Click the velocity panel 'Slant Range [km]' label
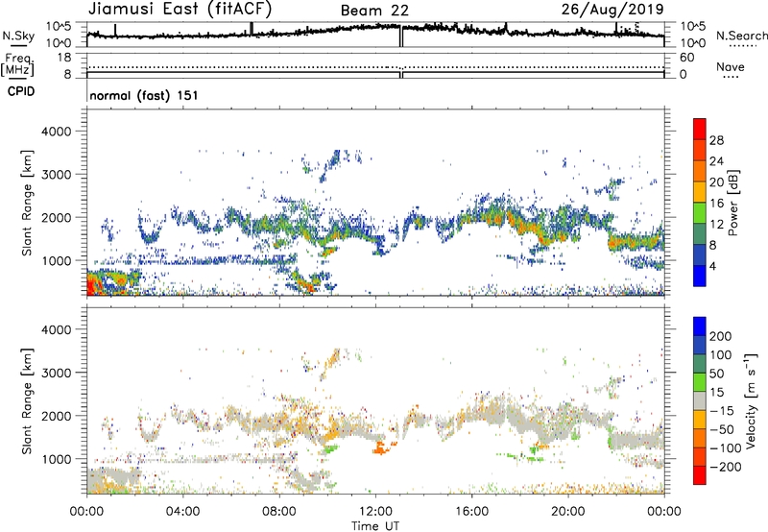Screen dimensions: 768x532 tap(27, 400)
